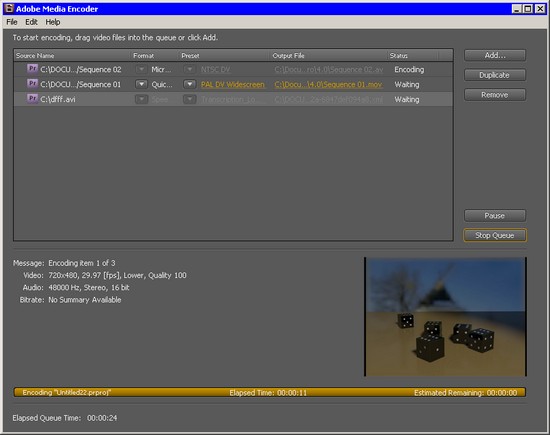Click the Remove button
This screenshot has height=435, width=550.
(495, 95)
